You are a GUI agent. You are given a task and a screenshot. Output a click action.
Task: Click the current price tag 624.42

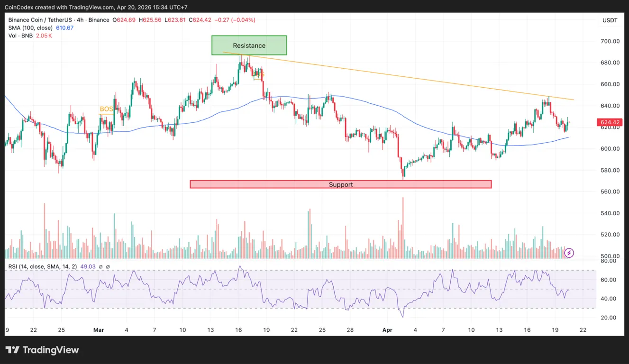(610, 122)
